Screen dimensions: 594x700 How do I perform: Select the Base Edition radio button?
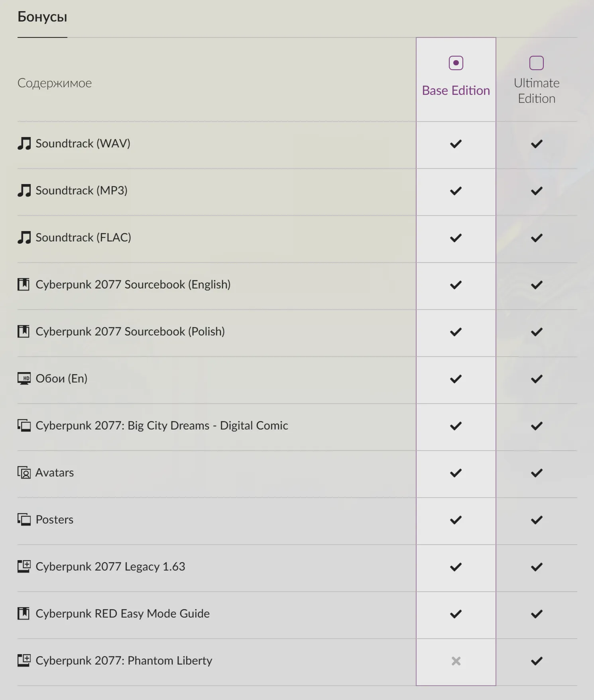pyautogui.click(x=456, y=63)
